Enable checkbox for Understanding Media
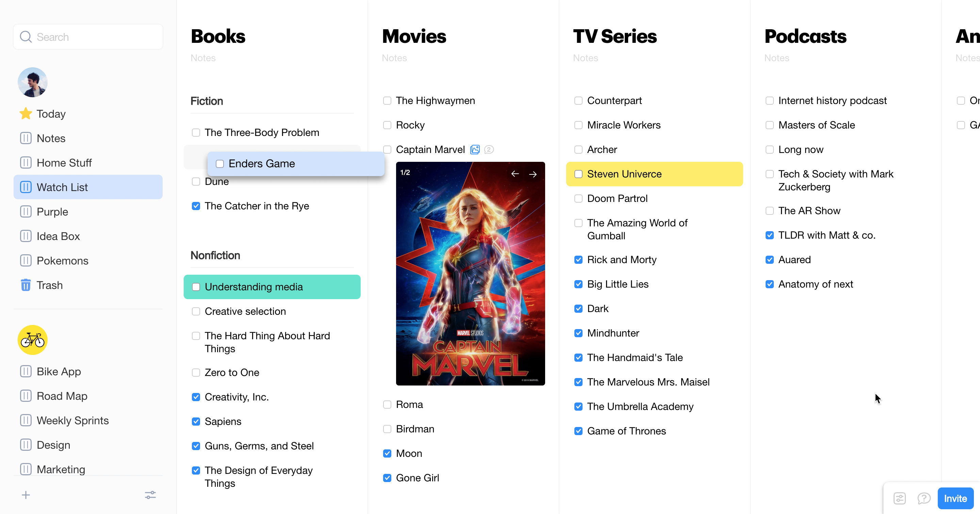This screenshot has width=980, height=514. (x=196, y=287)
